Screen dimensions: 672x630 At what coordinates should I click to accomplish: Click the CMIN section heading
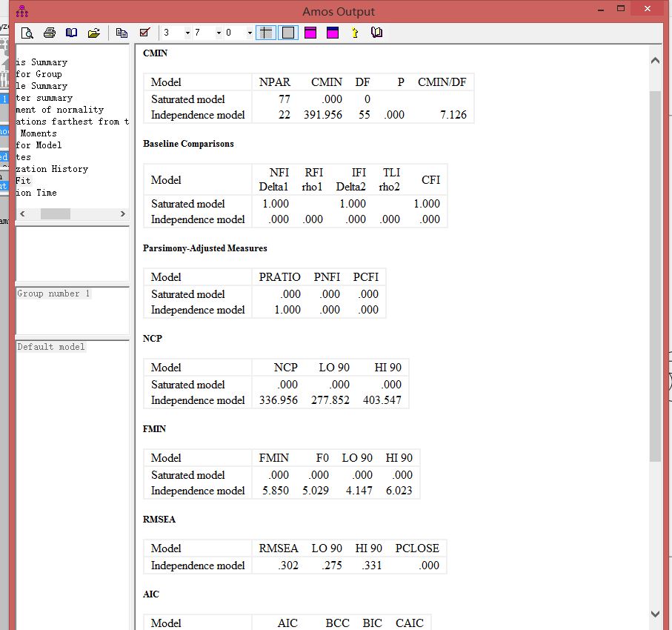(155, 53)
